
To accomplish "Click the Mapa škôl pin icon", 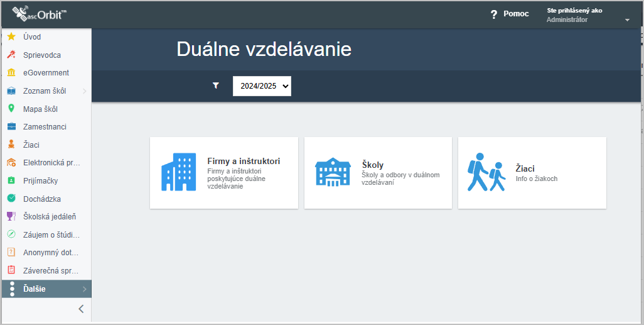I will [x=11, y=109].
